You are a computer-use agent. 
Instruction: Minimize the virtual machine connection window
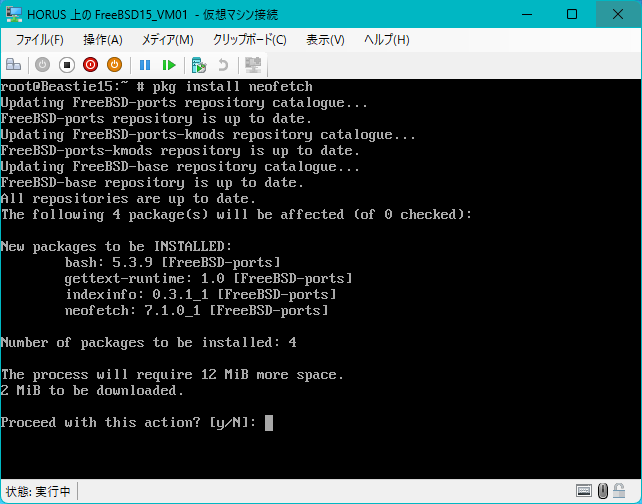click(527, 14)
